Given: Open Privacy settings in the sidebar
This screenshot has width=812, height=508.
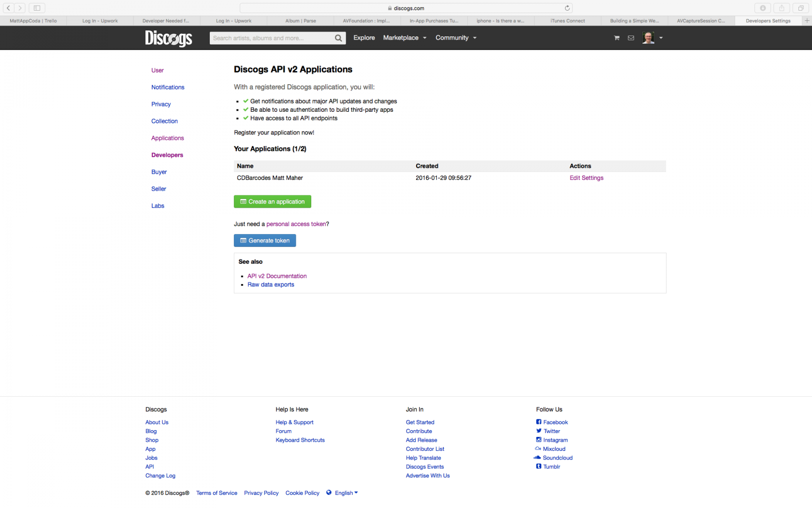Looking at the screenshot, I should (161, 104).
